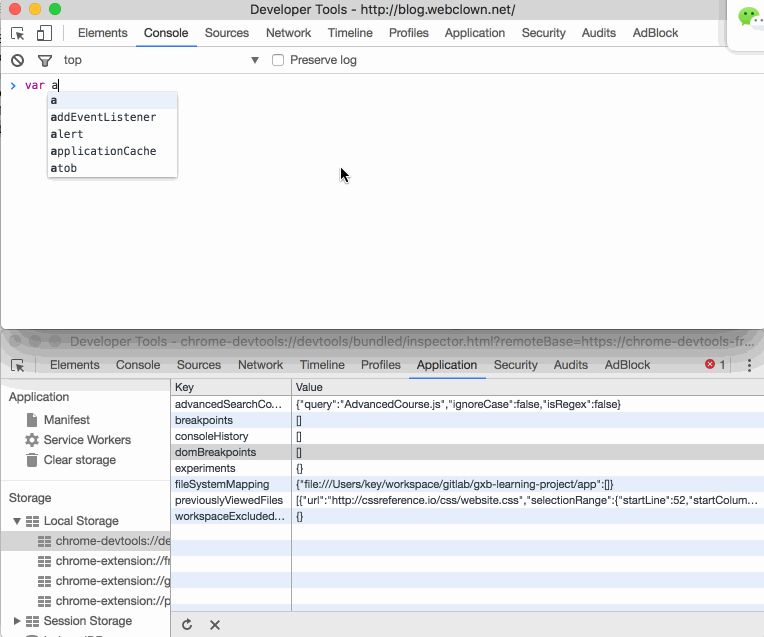Sort table by the Key column header

point(231,387)
